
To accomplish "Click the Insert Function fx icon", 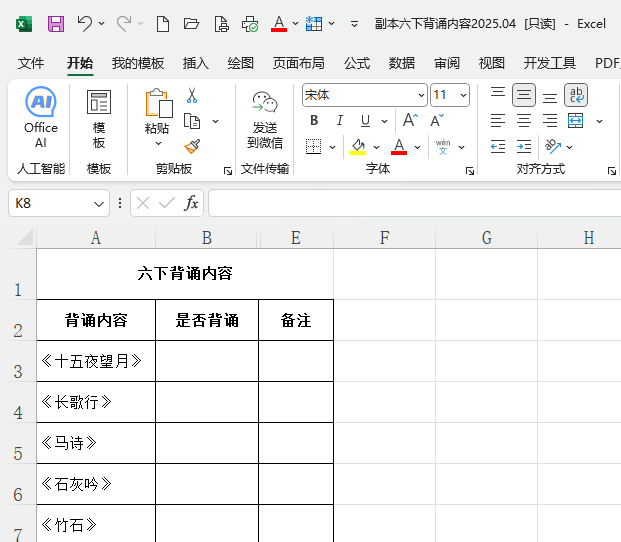I will [x=191, y=203].
